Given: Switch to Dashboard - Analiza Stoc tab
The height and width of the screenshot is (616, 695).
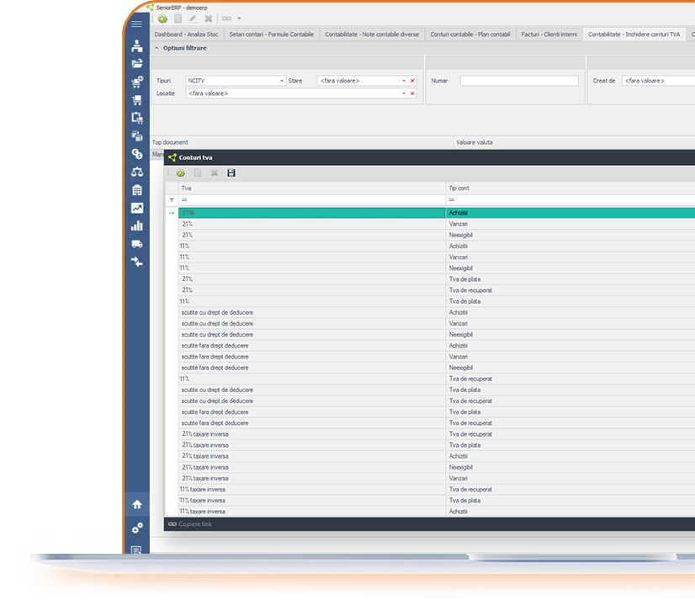Looking at the screenshot, I should coord(186,35).
